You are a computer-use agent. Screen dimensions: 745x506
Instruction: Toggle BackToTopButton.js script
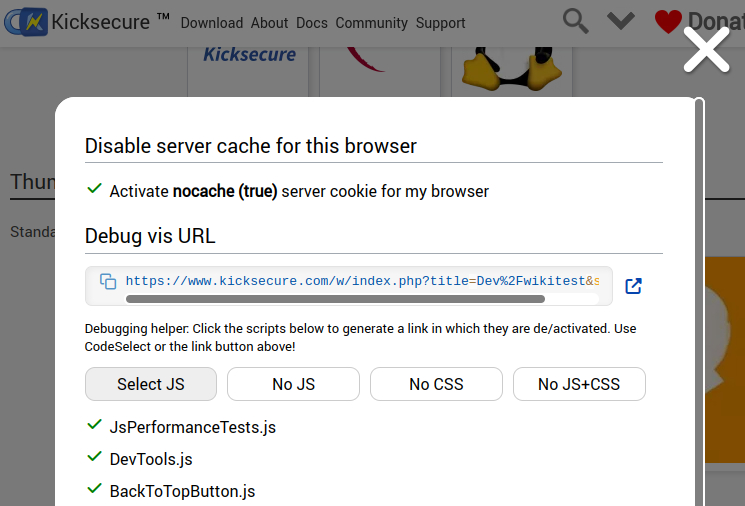pyautogui.click(x=171, y=491)
